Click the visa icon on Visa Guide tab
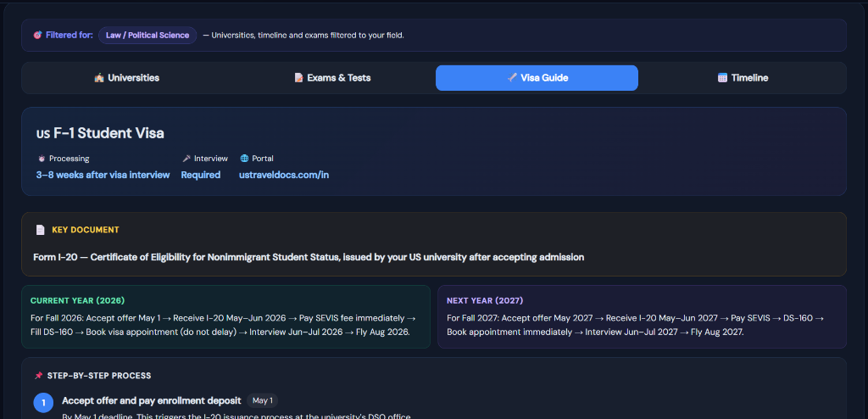 (x=512, y=78)
